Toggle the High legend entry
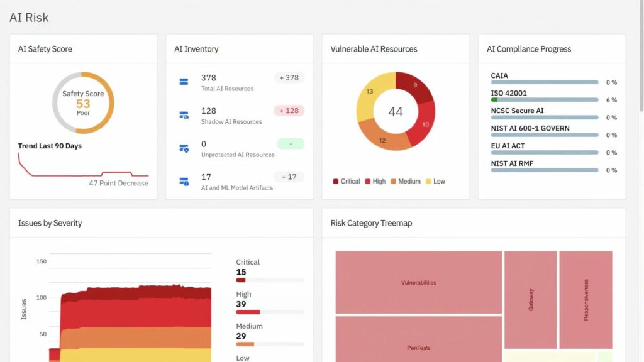The height and width of the screenshot is (362, 644). pos(375,181)
